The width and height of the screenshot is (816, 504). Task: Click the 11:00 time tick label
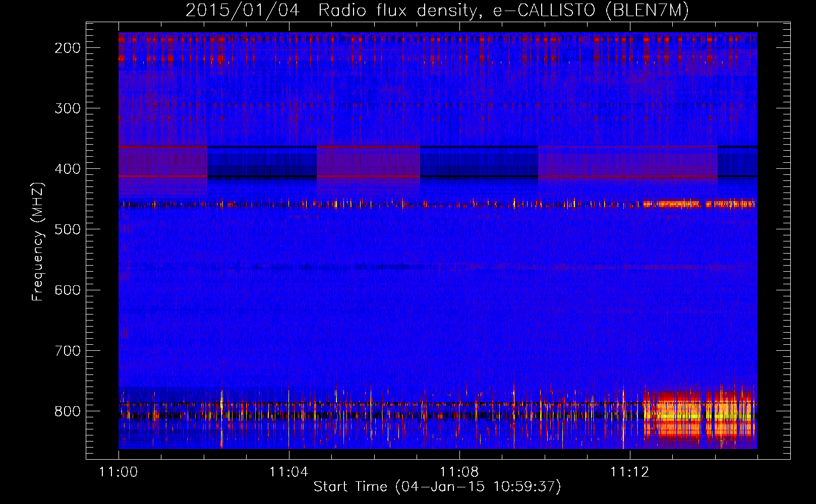click(x=119, y=472)
